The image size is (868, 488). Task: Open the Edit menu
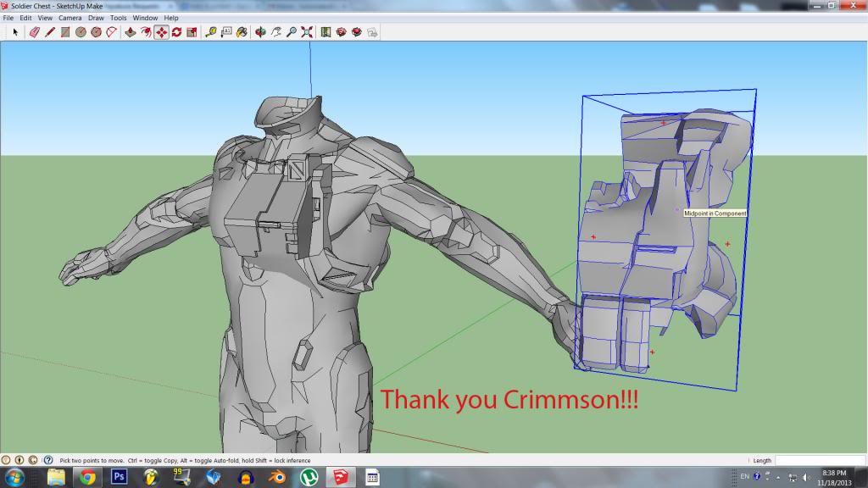pyautogui.click(x=25, y=18)
